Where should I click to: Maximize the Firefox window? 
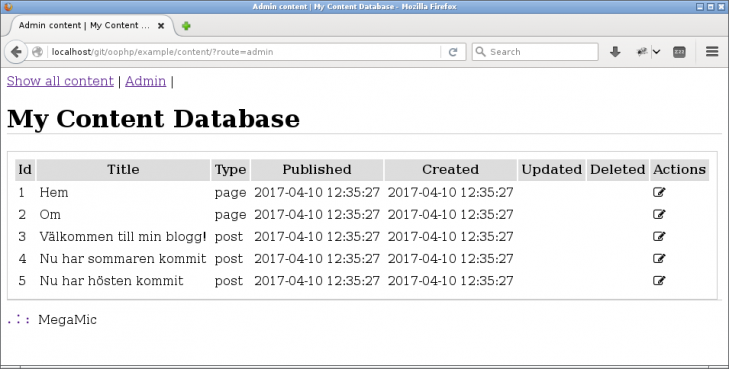pyautogui.click(x=710, y=7)
